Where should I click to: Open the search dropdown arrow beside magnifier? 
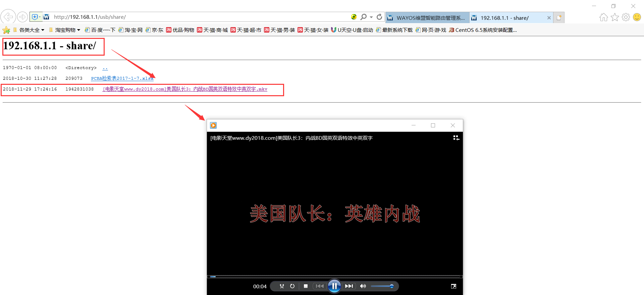(371, 17)
